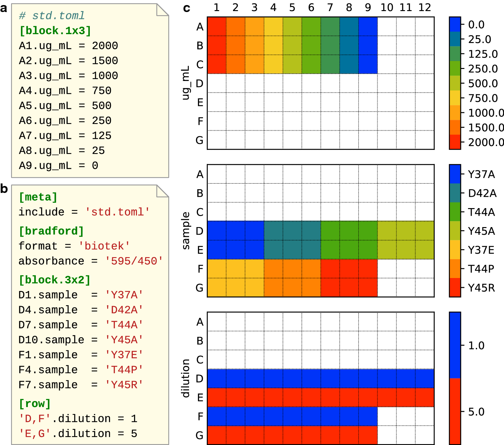504x445 pixels.
Task: Click the 750.0 yellow colorbar segment
Action: (x=455, y=98)
